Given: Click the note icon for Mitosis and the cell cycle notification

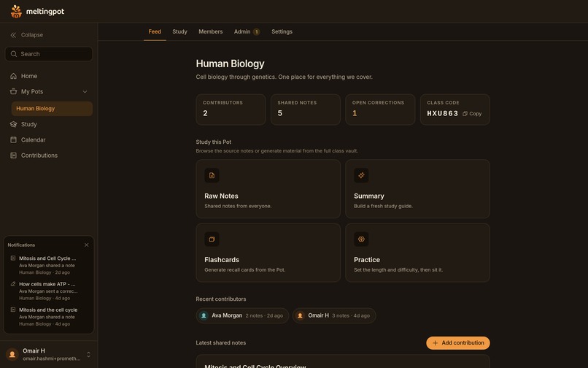Looking at the screenshot, I should [x=13, y=310].
